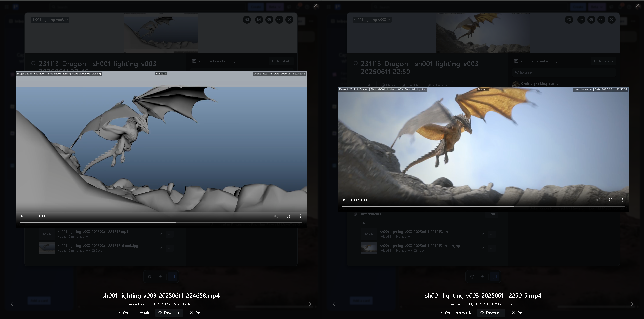
Task: Delete the right attachment 225015.mp4
Action: 520,313
